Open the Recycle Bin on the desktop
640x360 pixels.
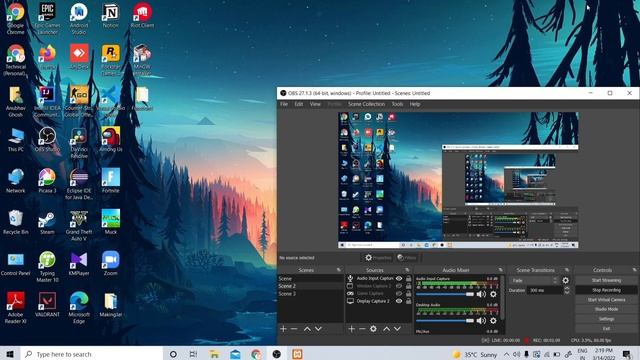tap(16, 222)
